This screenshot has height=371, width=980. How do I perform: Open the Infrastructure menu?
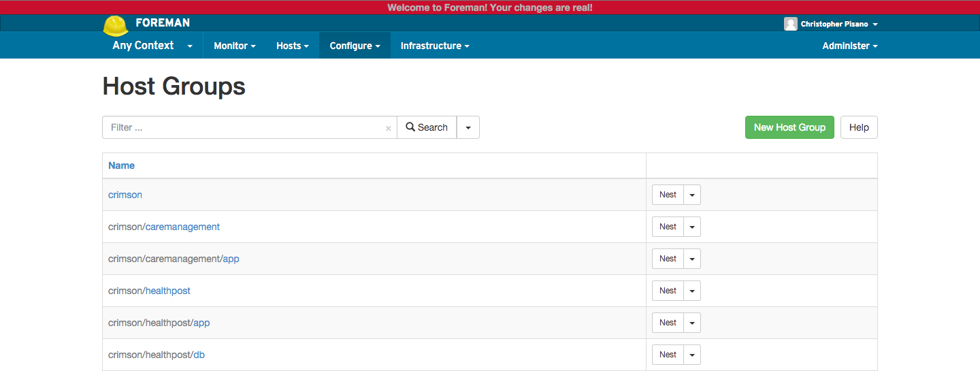tap(435, 46)
